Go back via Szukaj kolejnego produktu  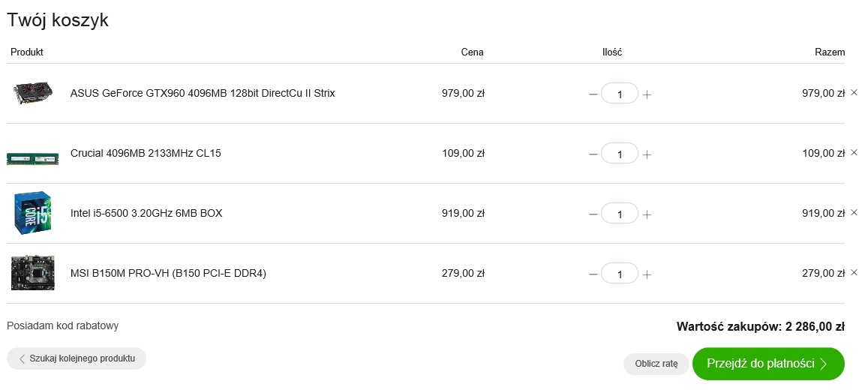tap(77, 358)
